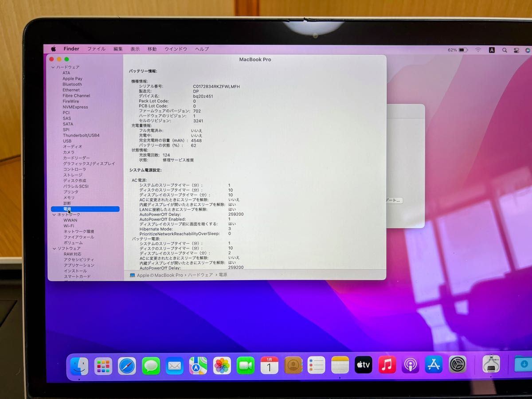The height and width of the screenshot is (399, 532).
Task: Select アプリケーション in the sidebar
Action: pyautogui.click(x=79, y=265)
